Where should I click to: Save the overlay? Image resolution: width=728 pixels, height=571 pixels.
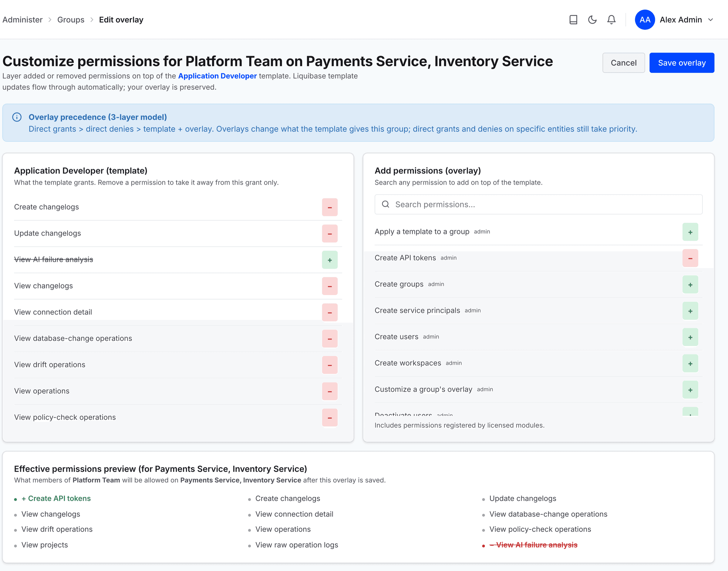(682, 63)
